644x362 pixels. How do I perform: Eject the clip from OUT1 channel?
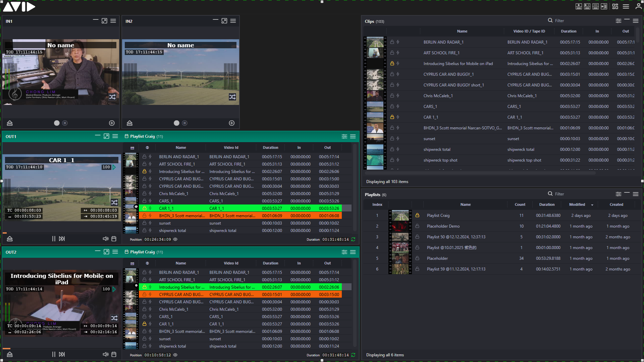pos(10,239)
